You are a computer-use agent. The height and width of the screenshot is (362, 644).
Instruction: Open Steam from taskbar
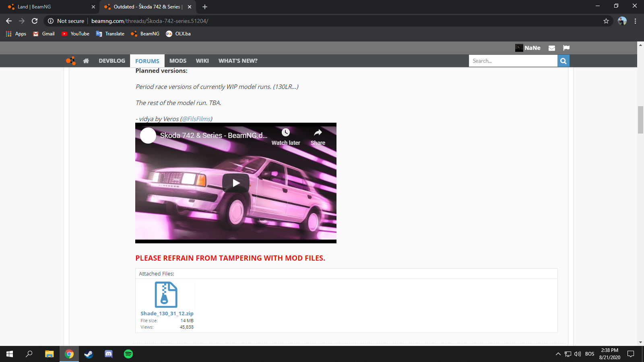(x=89, y=354)
